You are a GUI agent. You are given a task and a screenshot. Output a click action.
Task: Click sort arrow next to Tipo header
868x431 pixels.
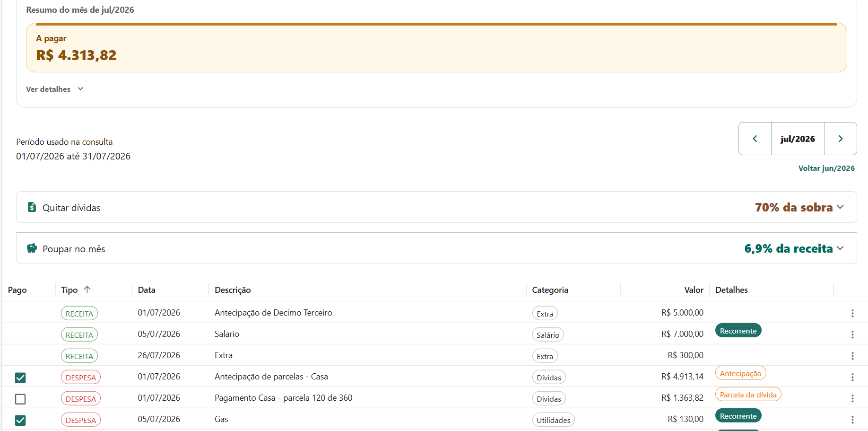click(x=87, y=290)
